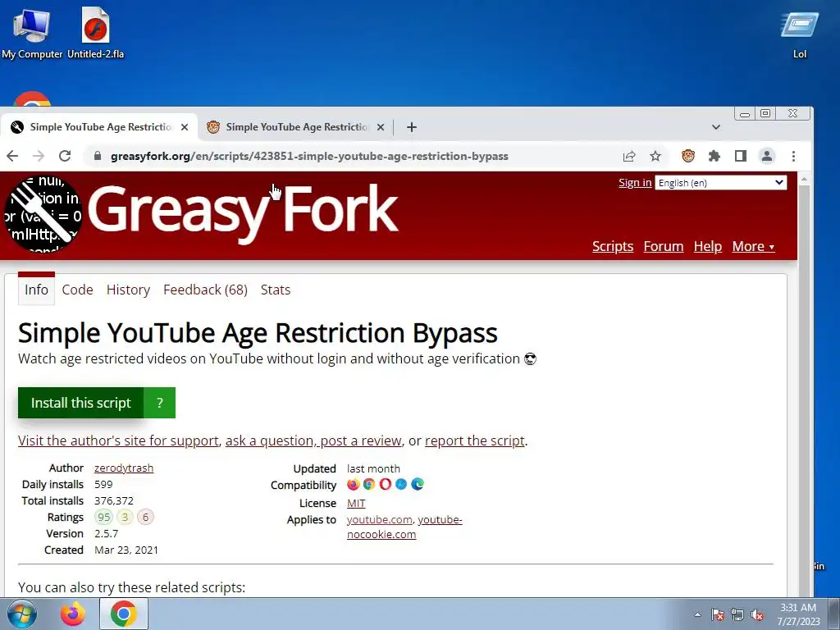Expand the More menu in header
The image size is (840, 630).
click(x=753, y=246)
